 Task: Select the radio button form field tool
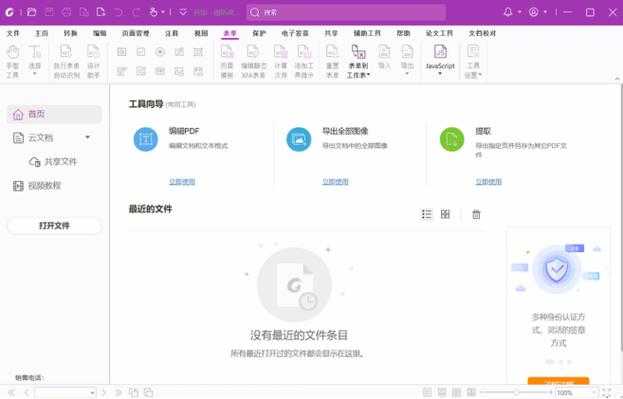(160, 52)
